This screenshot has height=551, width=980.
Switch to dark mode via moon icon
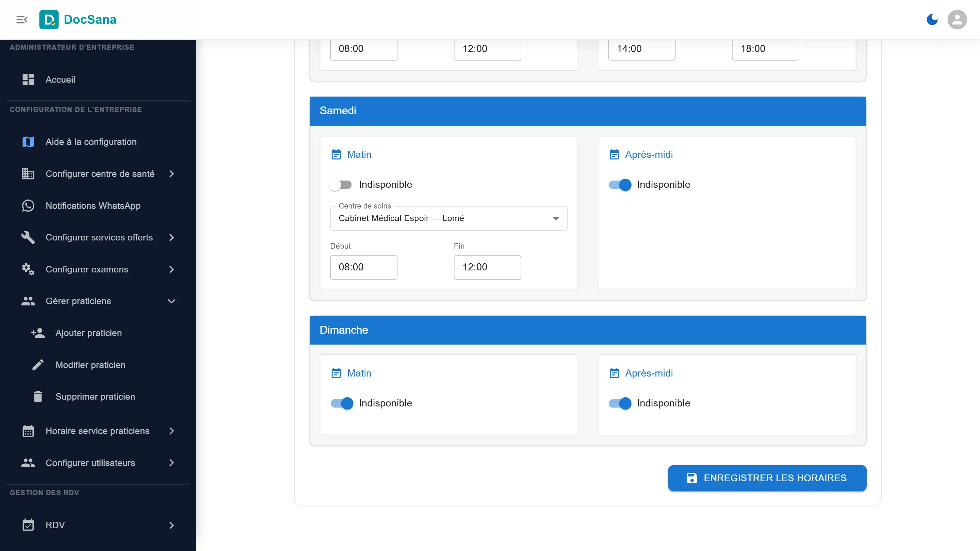point(932,19)
